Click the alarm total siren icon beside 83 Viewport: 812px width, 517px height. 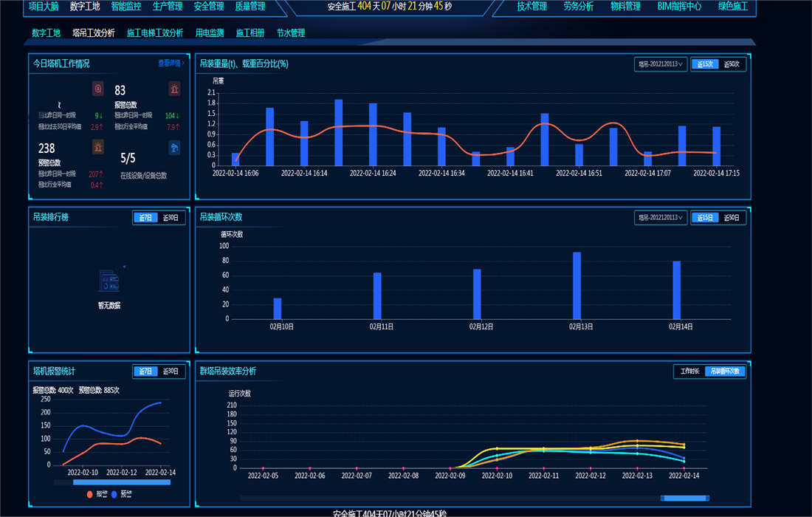pos(174,89)
